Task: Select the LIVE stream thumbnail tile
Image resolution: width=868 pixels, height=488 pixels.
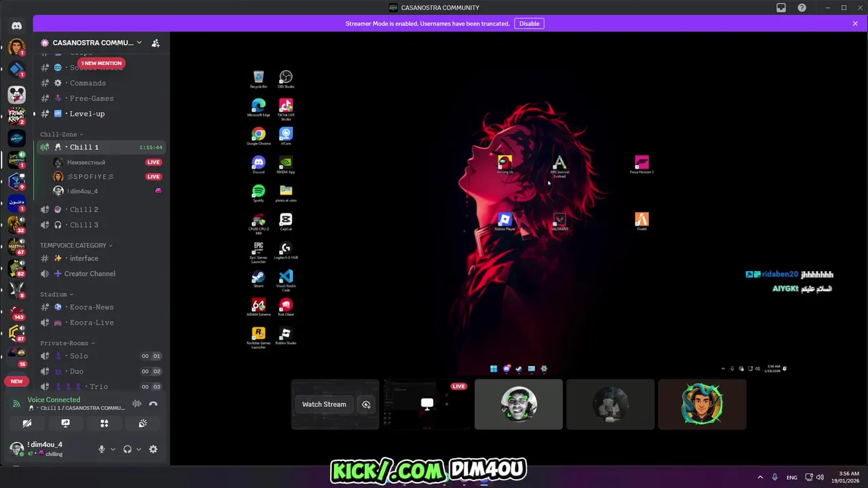Action: (427, 405)
